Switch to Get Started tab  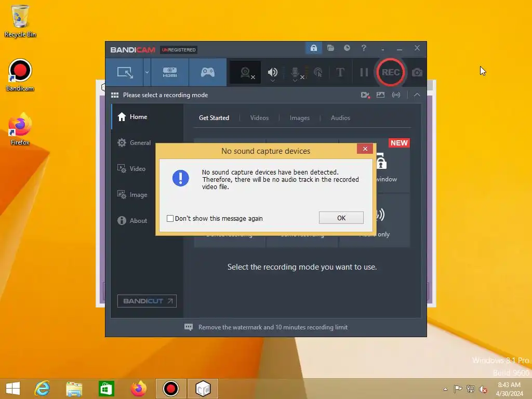coord(214,118)
